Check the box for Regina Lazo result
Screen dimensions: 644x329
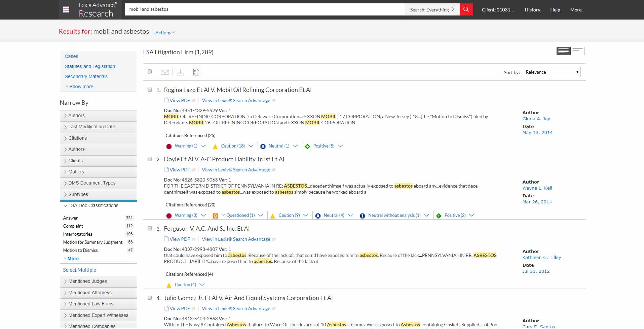[x=150, y=90]
